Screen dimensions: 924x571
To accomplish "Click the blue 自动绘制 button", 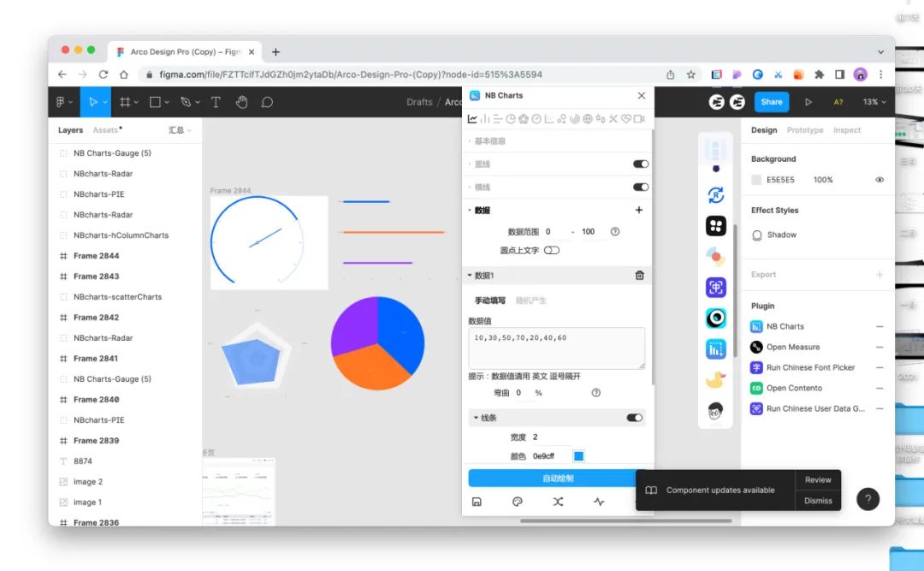I will coord(558,479).
